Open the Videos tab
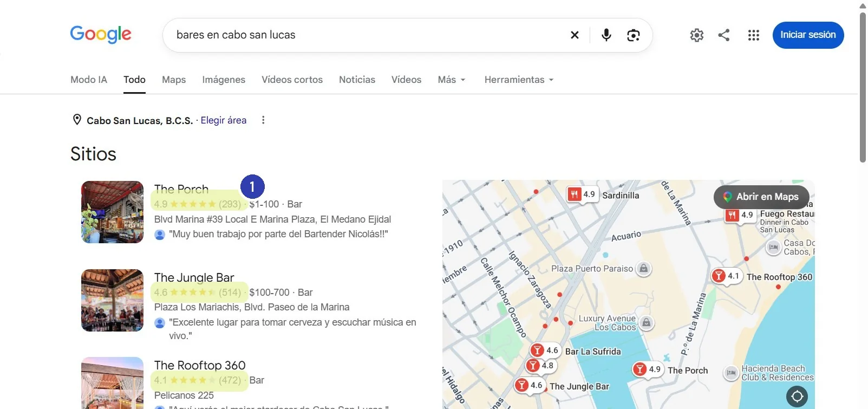The height and width of the screenshot is (409, 868). [x=406, y=80]
